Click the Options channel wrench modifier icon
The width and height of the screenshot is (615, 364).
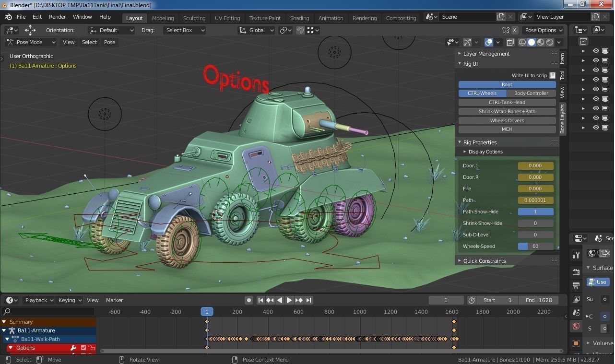click(x=73, y=348)
